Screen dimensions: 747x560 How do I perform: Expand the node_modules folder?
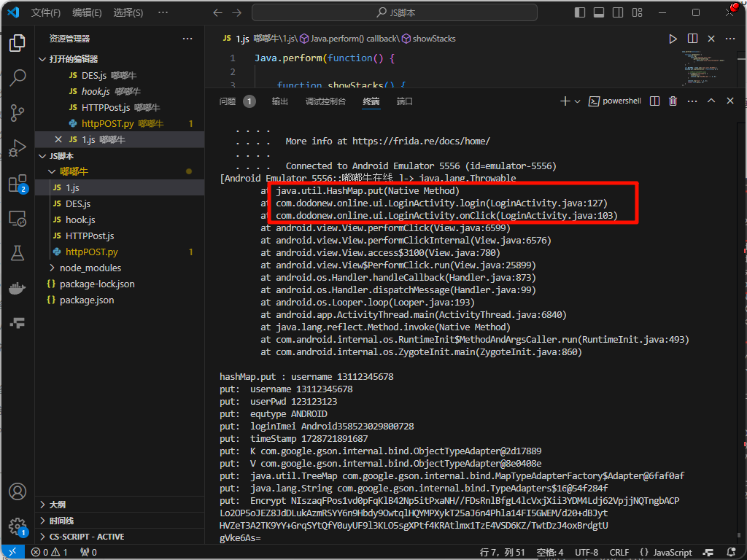click(x=90, y=268)
